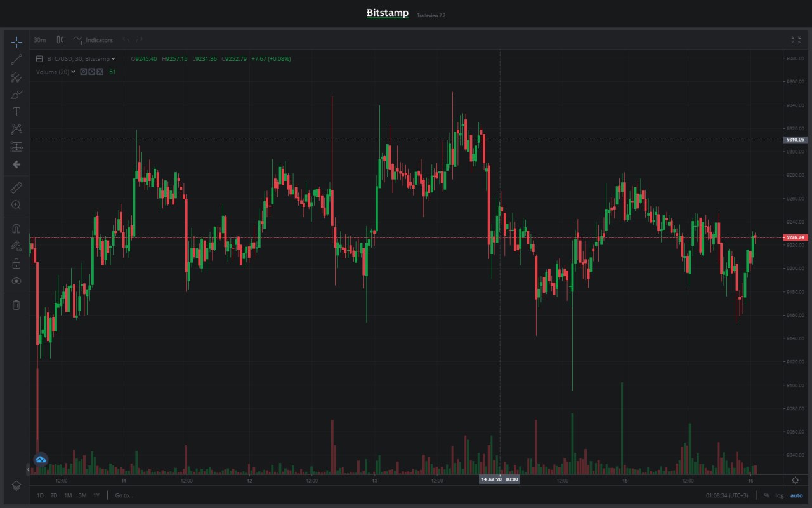Click the undo arrow
This screenshot has height=508, width=812.
click(126, 40)
